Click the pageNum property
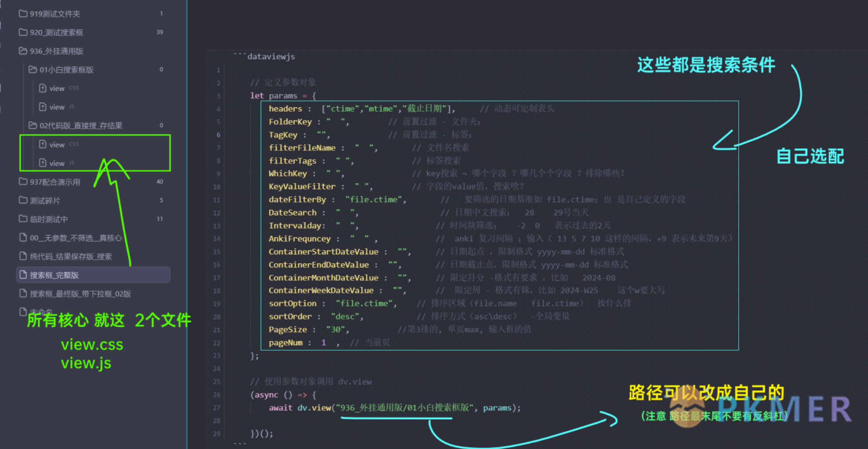 285,343
